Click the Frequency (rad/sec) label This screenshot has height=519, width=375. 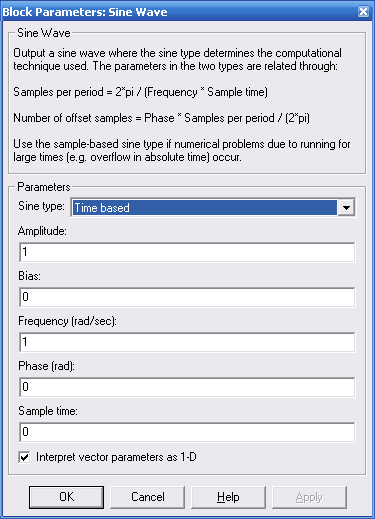click(68, 321)
